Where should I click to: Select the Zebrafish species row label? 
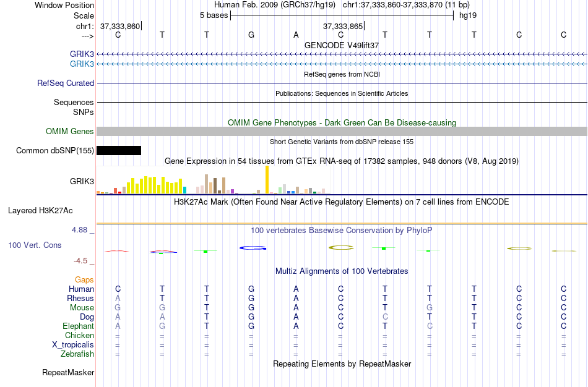(77, 354)
